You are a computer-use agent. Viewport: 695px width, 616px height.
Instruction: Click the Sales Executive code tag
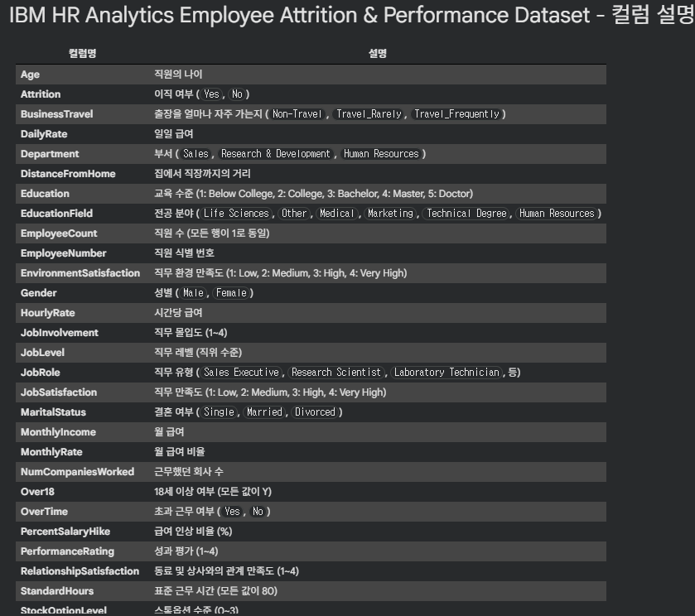241,373
